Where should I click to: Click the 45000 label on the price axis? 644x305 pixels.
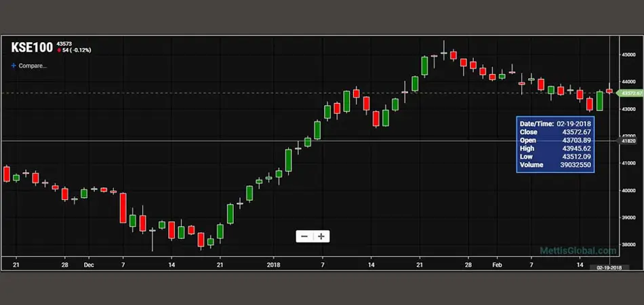pyautogui.click(x=628, y=55)
